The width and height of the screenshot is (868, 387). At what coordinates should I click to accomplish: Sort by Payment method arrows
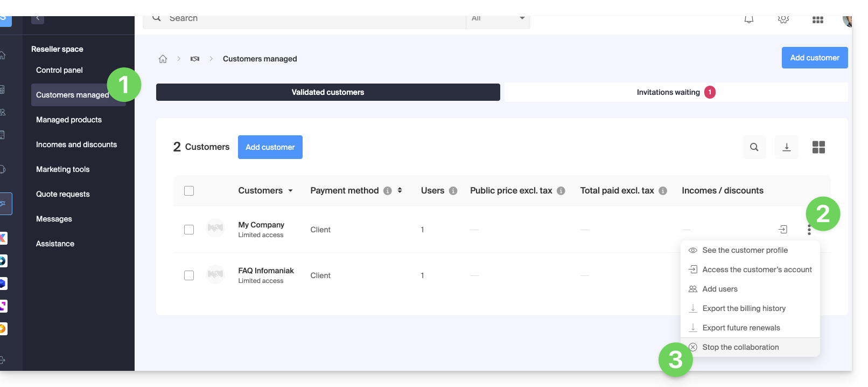[400, 190]
